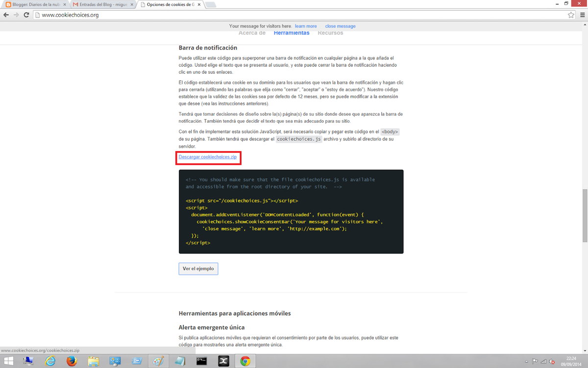Click the Descargar cookiechoices.zip link
The height and width of the screenshot is (368, 588).
[x=207, y=157]
